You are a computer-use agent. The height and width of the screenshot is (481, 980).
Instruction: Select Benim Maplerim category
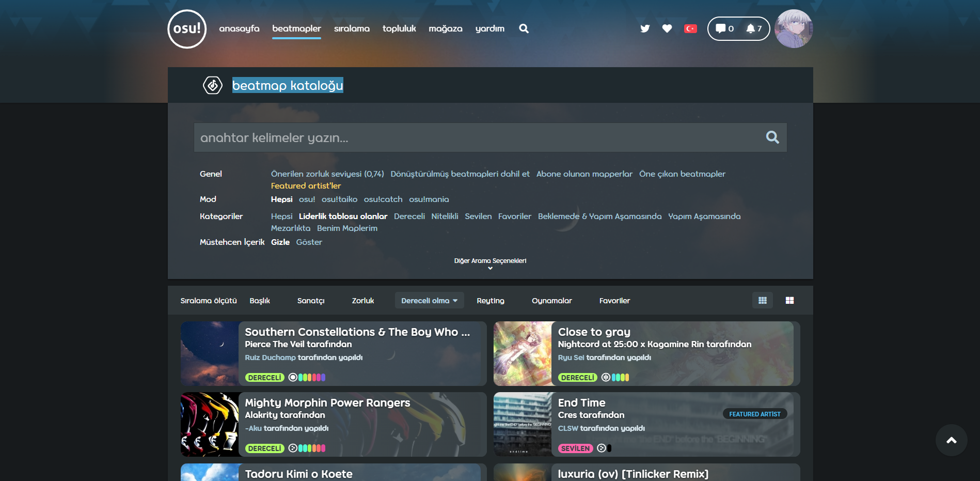coord(347,228)
